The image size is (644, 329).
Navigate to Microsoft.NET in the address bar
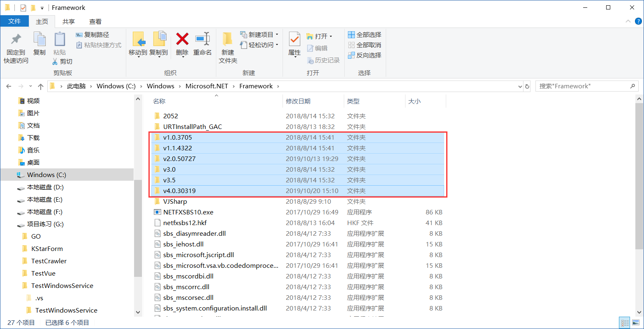point(207,86)
